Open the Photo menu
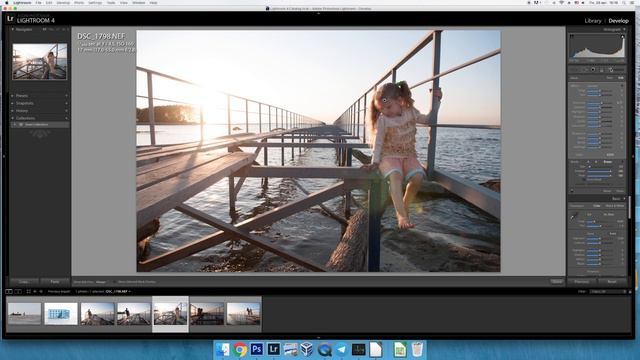Viewport: 640px width, 360px height. click(79, 2)
